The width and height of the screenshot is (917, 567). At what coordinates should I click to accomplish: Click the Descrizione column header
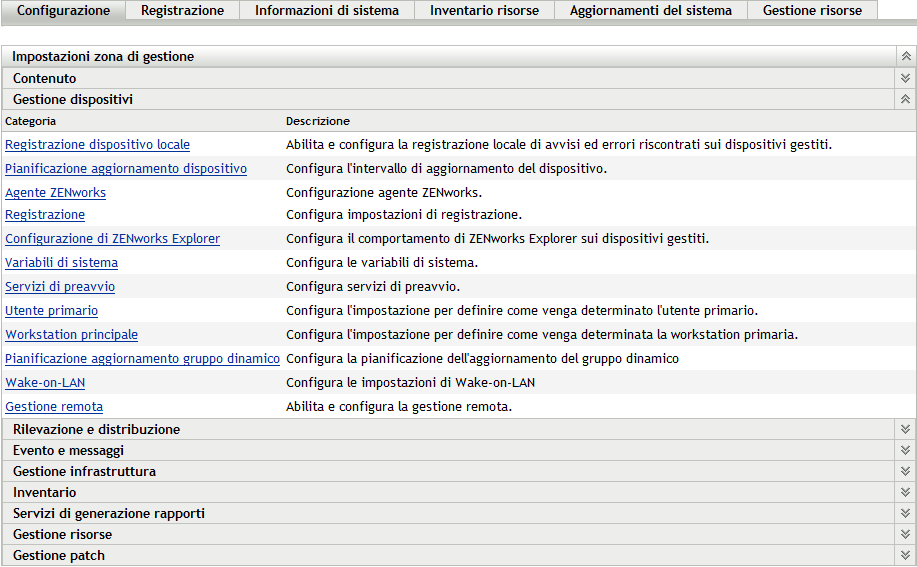tap(318, 121)
